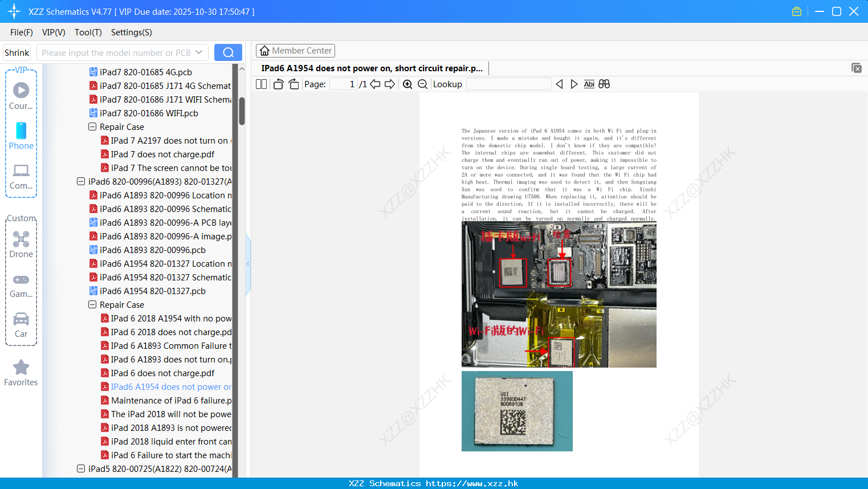Collapse the sidebar panel handle

click(248, 264)
